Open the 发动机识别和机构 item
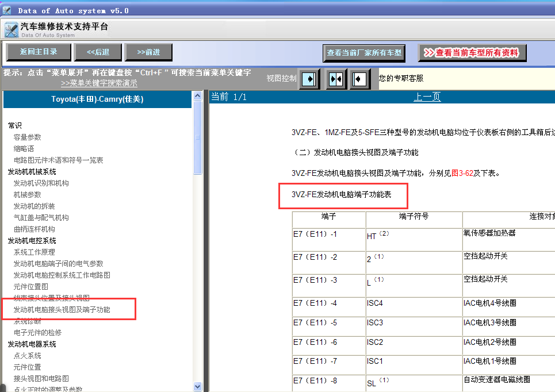 [x=41, y=183]
